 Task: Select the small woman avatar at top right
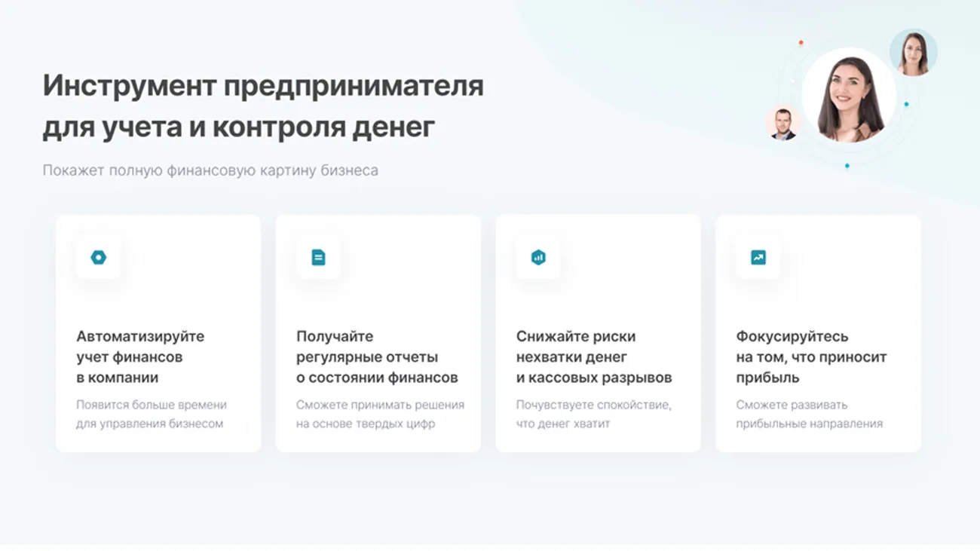point(913,53)
